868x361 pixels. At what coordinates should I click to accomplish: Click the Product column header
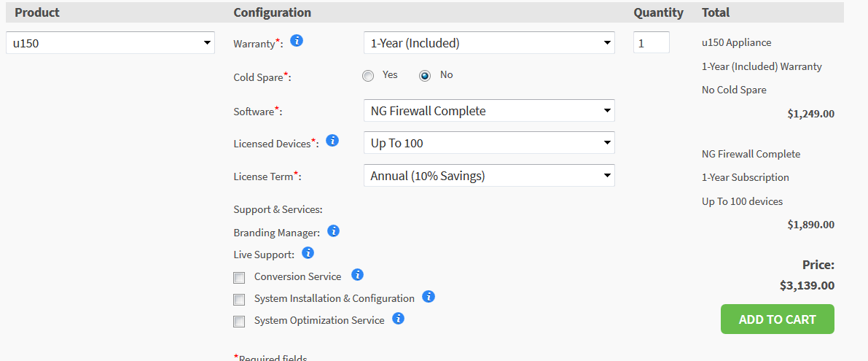(37, 12)
